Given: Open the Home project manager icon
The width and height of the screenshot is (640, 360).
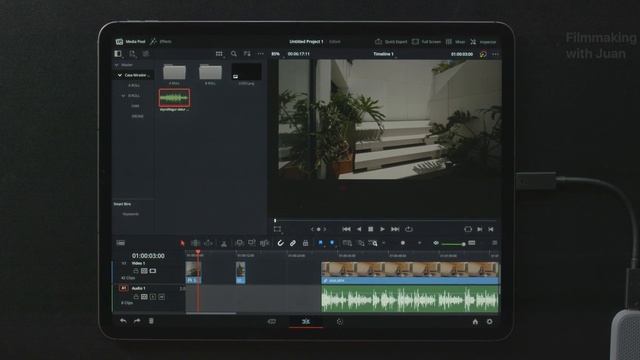Looking at the screenshot, I should 475,322.
